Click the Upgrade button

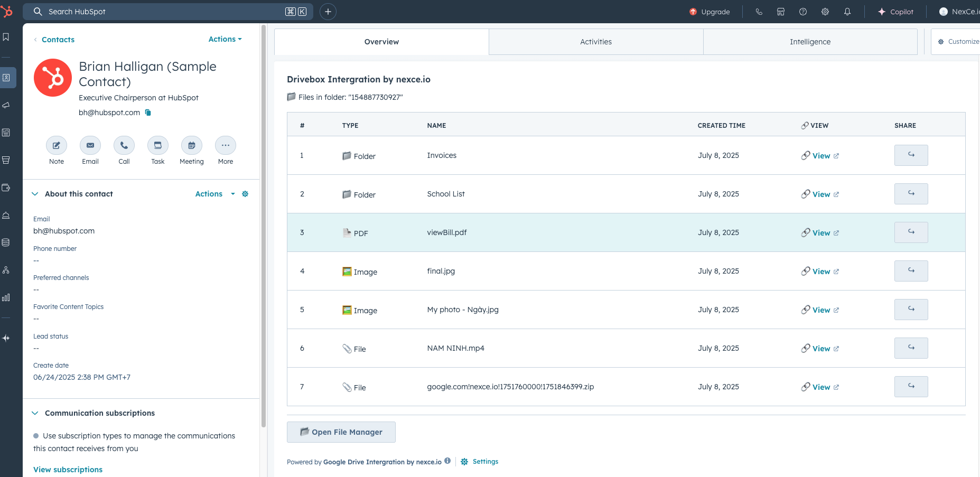point(710,12)
